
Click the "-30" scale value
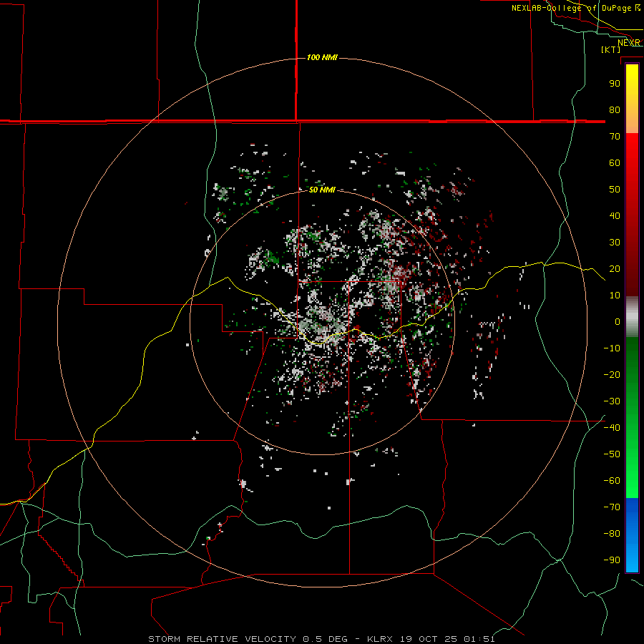612,401
